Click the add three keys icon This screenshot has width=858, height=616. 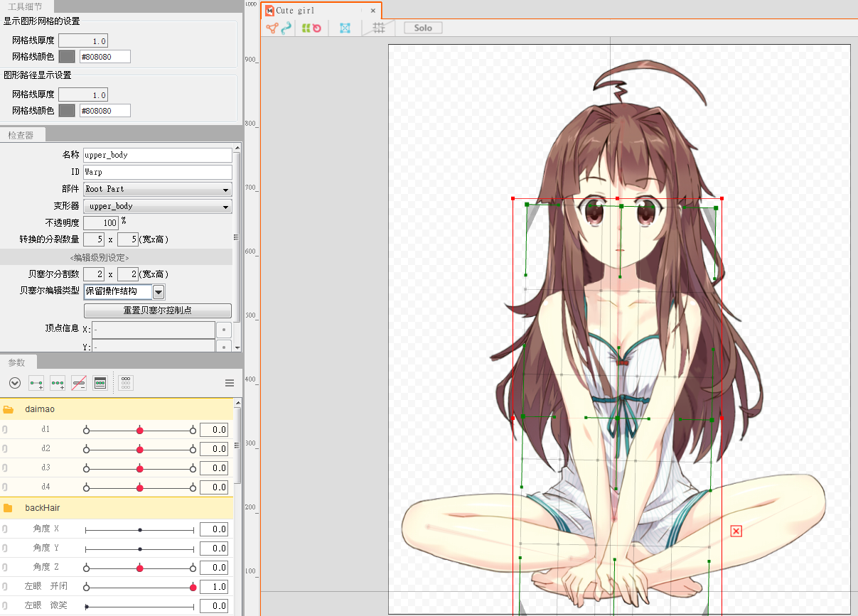point(58,383)
